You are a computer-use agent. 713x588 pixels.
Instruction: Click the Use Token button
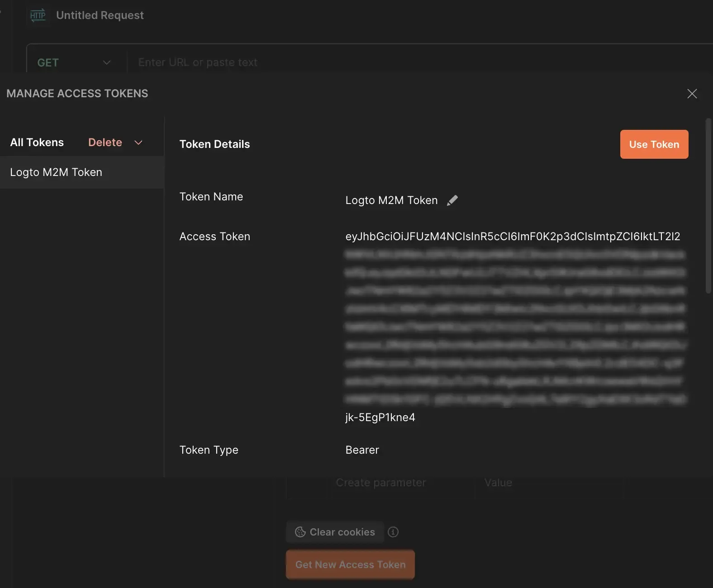click(654, 144)
